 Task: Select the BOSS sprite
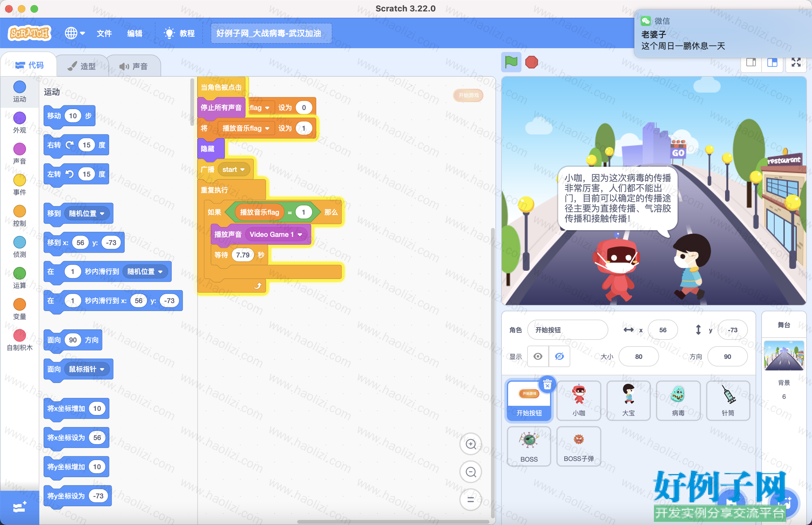tap(529, 447)
